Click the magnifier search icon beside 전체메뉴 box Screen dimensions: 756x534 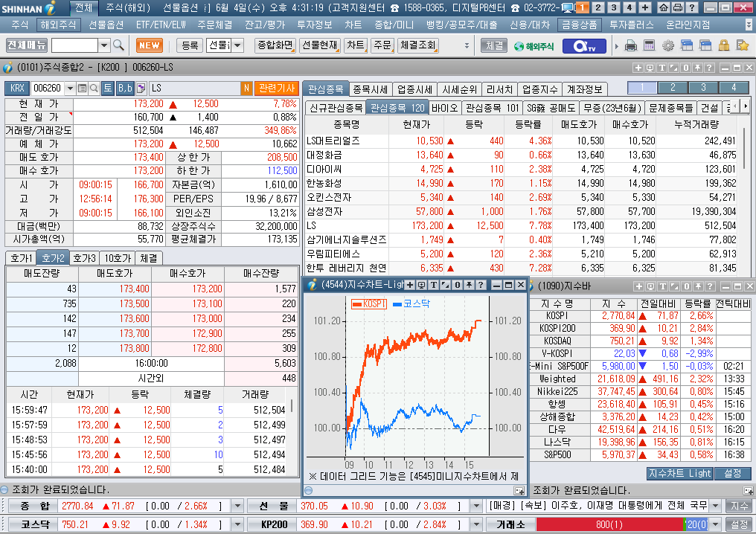click(118, 45)
